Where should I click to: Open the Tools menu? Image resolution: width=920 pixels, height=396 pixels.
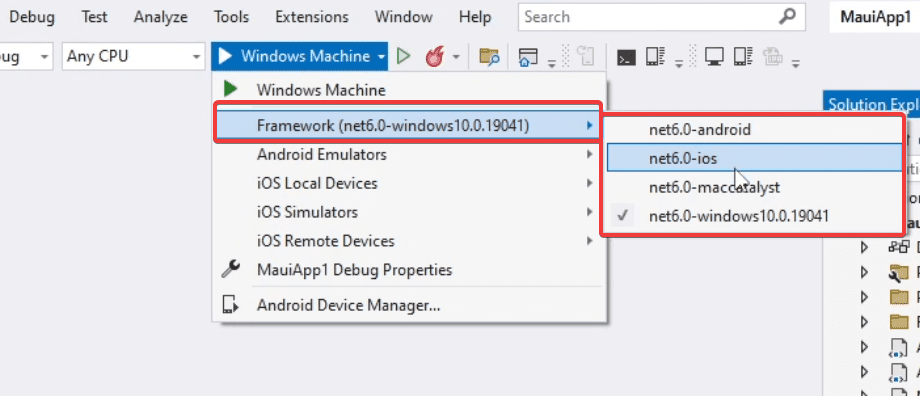[x=231, y=17]
